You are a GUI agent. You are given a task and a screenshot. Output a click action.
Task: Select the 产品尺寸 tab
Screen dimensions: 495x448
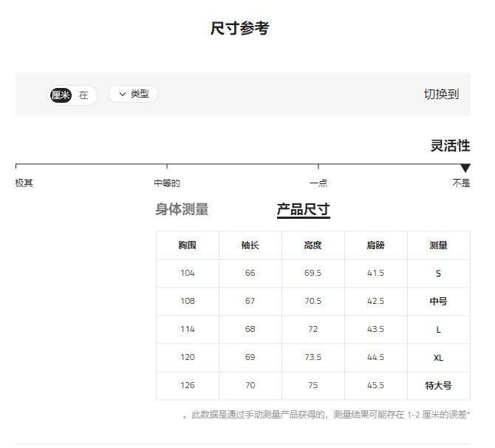click(x=304, y=210)
